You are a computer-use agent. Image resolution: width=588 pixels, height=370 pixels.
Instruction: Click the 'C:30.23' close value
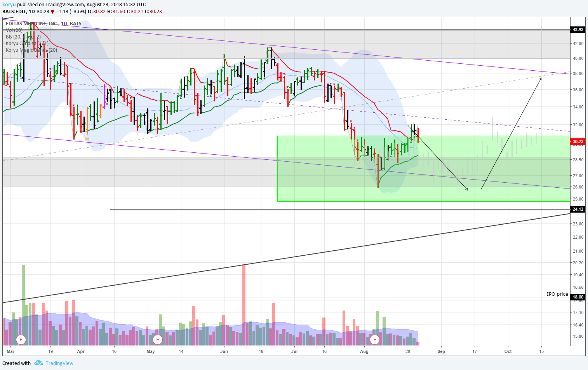pyautogui.click(x=153, y=11)
